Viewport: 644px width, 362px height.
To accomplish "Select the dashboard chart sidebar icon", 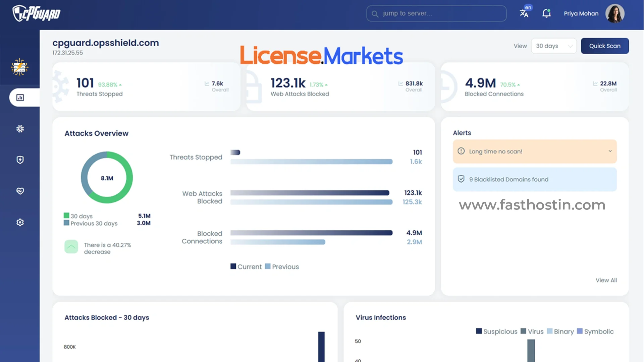I will point(20,98).
